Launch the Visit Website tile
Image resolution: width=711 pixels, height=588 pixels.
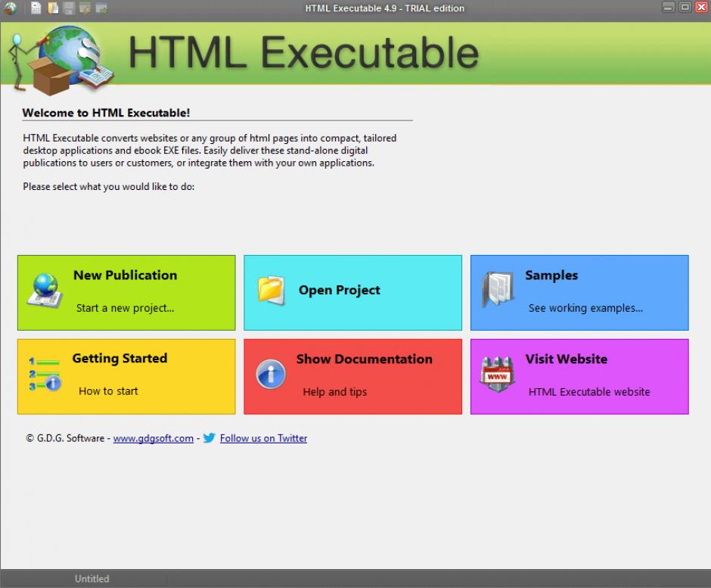tap(579, 377)
